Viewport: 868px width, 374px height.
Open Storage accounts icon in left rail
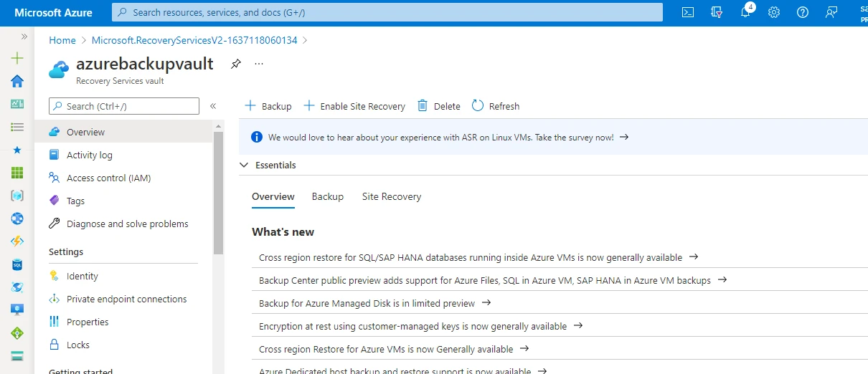coord(17,356)
